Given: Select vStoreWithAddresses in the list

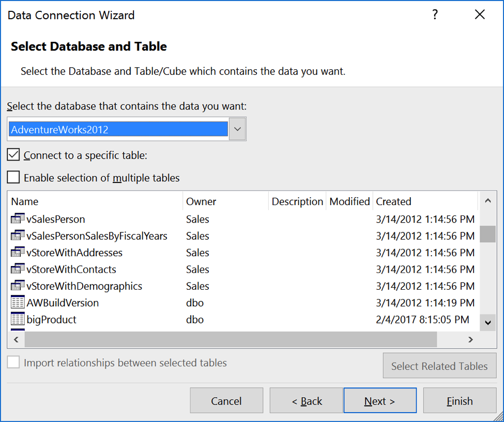Looking at the screenshot, I should [74, 253].
